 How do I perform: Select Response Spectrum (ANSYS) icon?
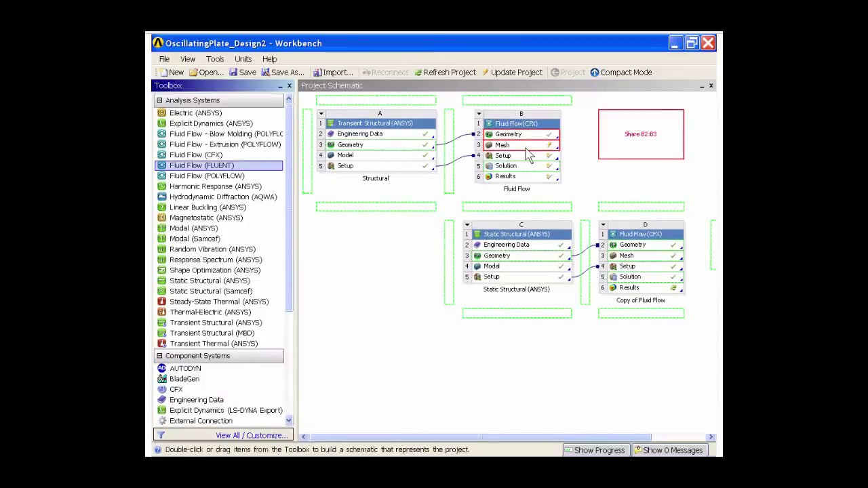(x=161, y=260)
